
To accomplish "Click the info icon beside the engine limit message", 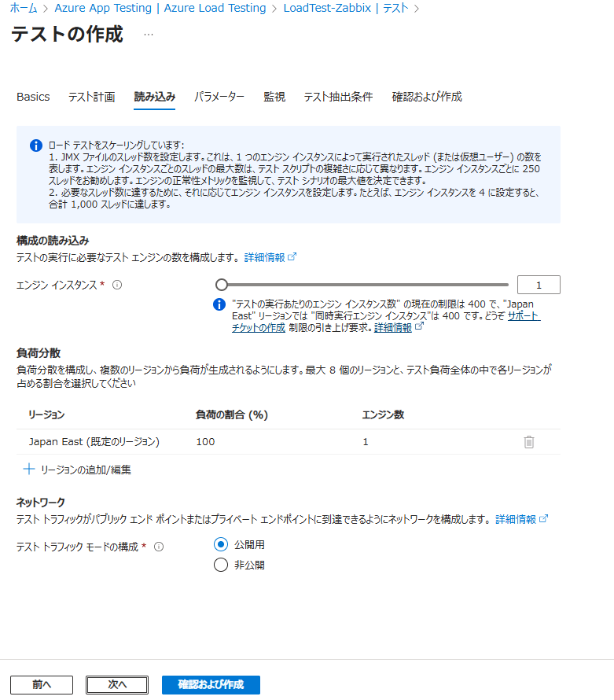I will (x=220, y=304).
